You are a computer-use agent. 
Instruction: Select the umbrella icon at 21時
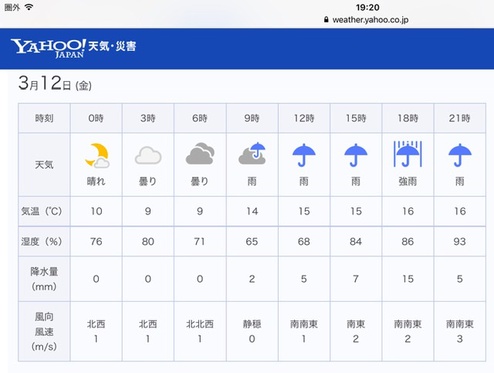pyautogui.click(x=460, y=155)
